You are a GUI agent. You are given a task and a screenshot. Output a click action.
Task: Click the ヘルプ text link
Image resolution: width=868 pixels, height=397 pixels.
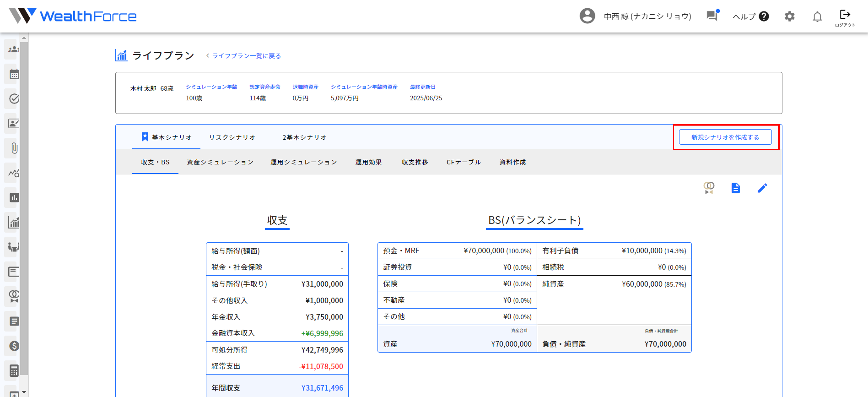point(744,16)
